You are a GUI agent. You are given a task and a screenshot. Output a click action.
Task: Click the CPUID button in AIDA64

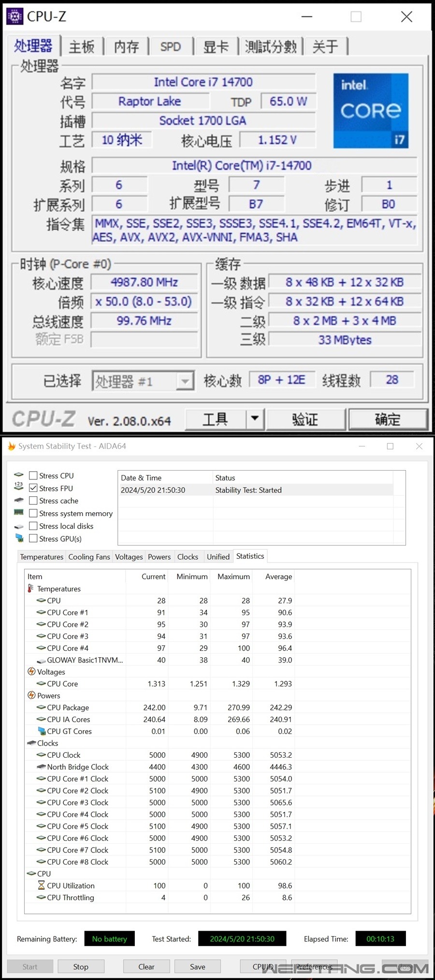point(263,966)
